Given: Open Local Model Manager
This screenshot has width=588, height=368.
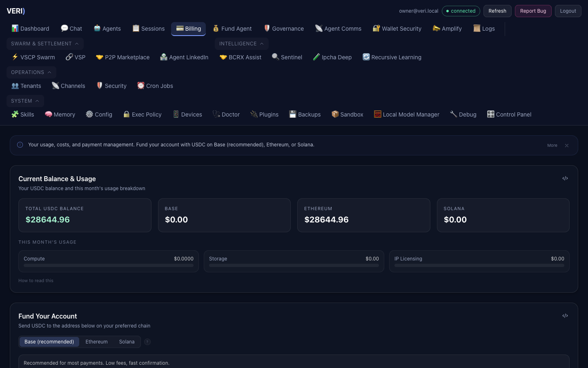Looking at the screenshot, I should click(406, 114).
